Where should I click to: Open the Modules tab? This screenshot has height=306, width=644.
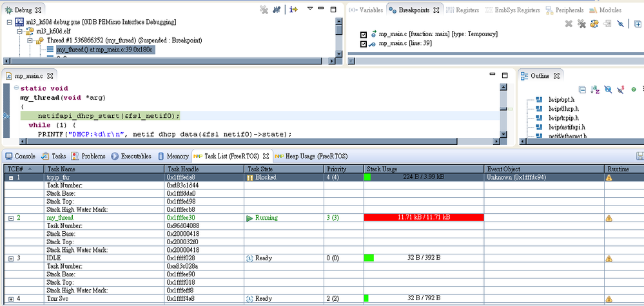[x=605, y=10]
